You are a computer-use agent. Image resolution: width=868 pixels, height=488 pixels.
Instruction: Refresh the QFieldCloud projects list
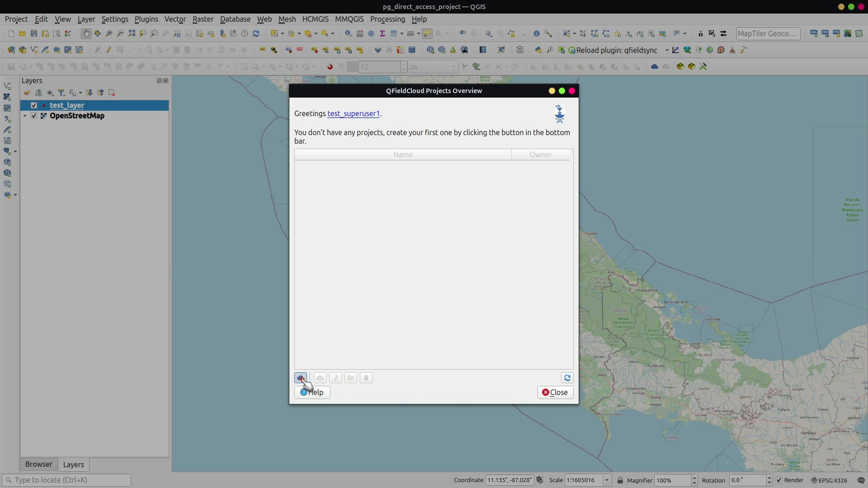pos(567,378)
